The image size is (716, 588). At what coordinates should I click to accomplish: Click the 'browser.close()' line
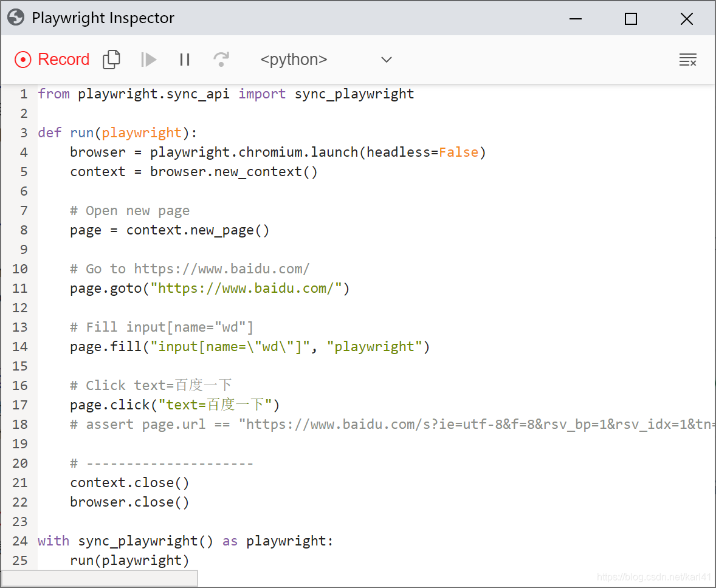point(129,502)
